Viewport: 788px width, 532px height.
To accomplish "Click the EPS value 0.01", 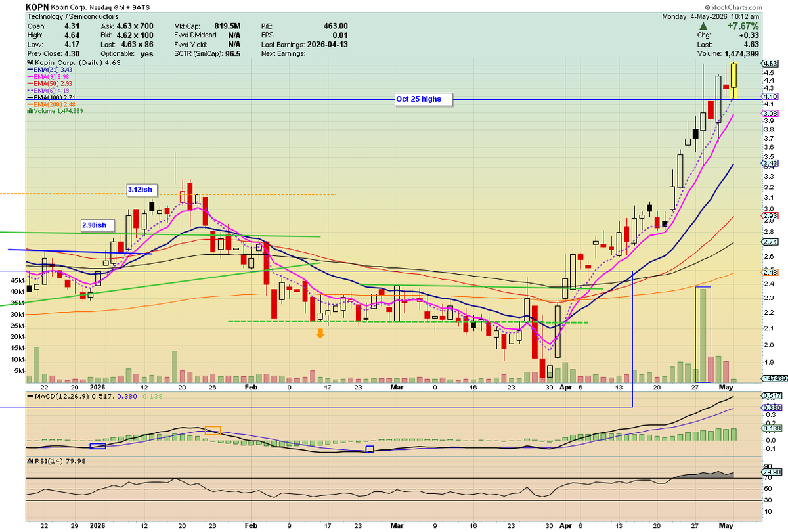I will (x=341, y=35).
